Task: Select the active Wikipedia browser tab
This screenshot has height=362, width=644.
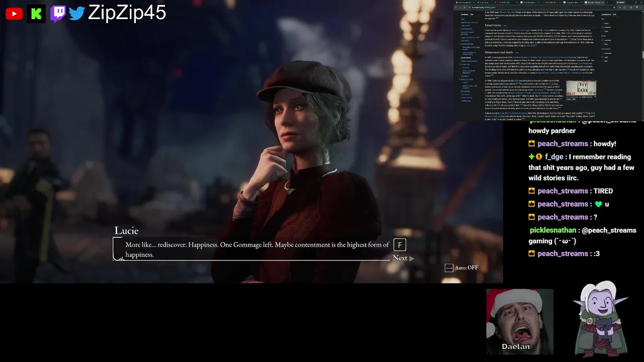Action: pyautogui.click(x=594, y=3)
